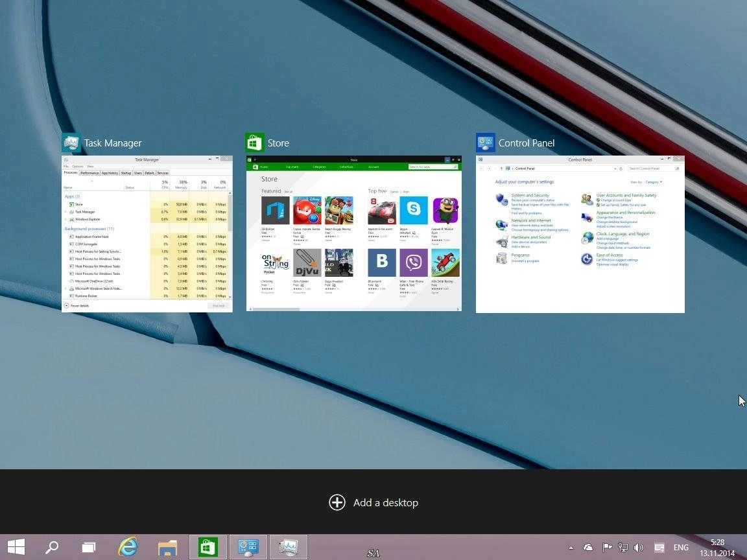Launch Internet Explorer from the taskbar
This screenshot has height=560, width=747.
coord(128,546)
